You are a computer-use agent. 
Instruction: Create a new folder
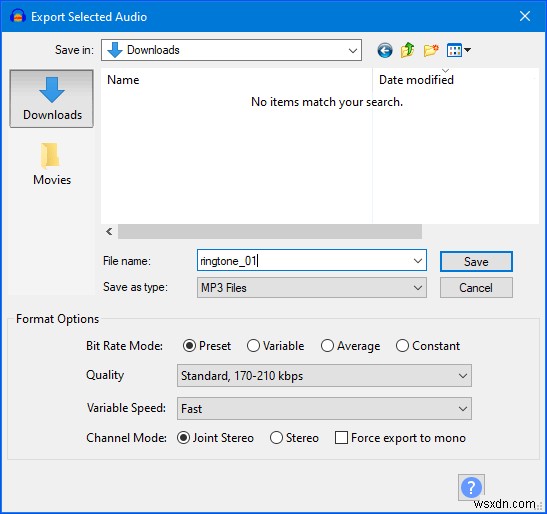431,50
